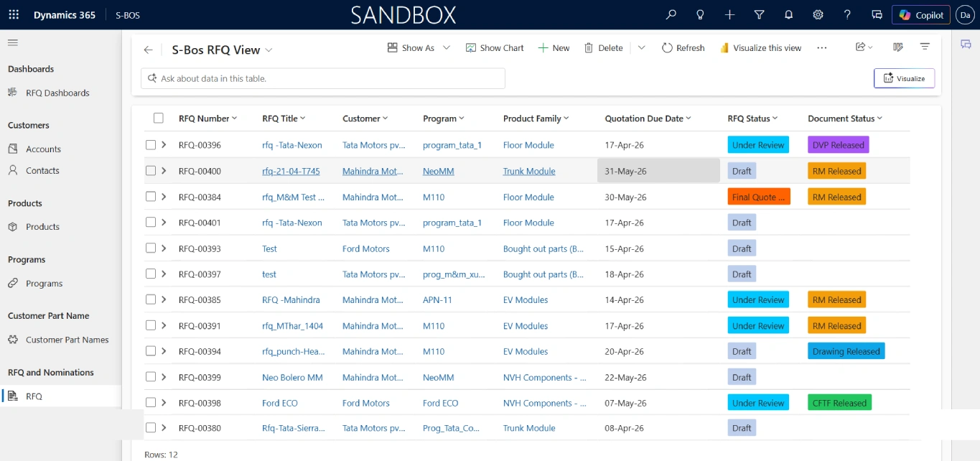
Task: Expand row RFQ-00391 chevron
Action: click(164, 325)
